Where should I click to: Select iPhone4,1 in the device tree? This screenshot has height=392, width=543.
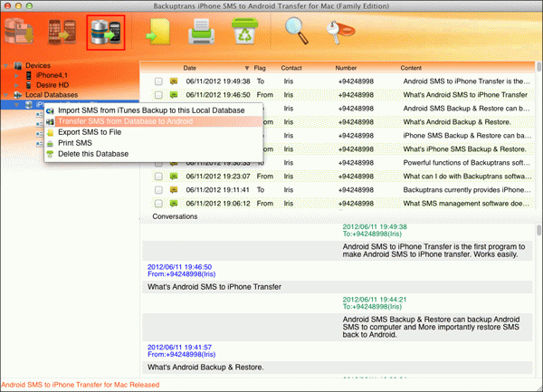52,75
